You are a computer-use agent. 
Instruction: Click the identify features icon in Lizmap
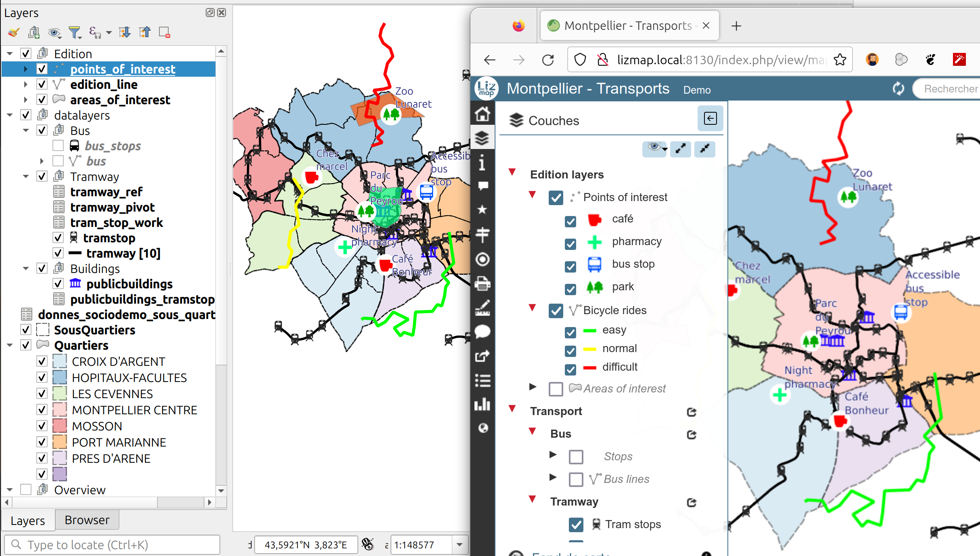[x=483, y=162]
